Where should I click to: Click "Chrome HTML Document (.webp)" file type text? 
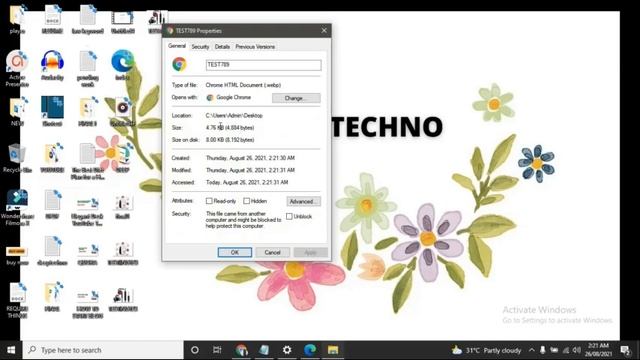click(243, 85)
